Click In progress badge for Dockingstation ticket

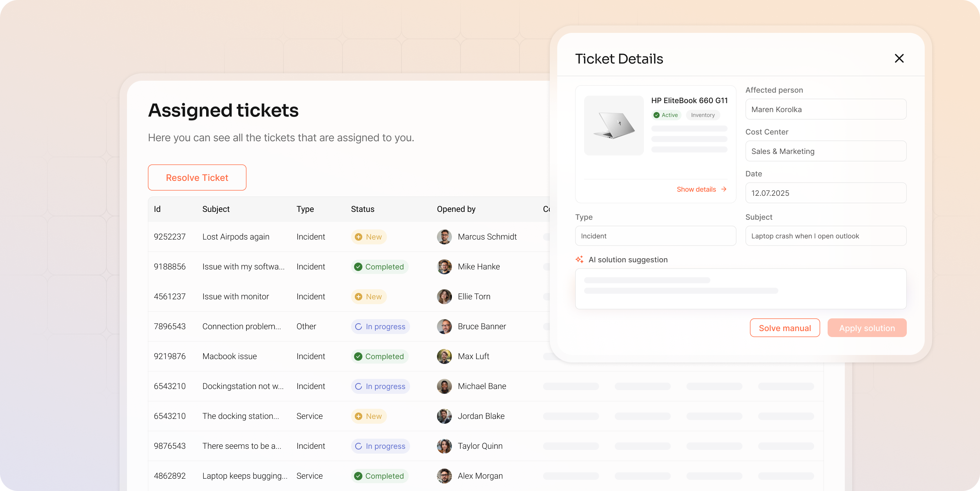click(x=380, y=386)
